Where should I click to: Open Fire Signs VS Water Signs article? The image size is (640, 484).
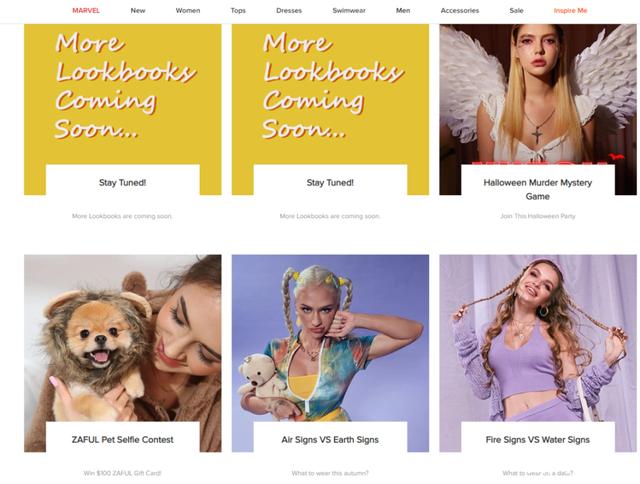(538, 440)
